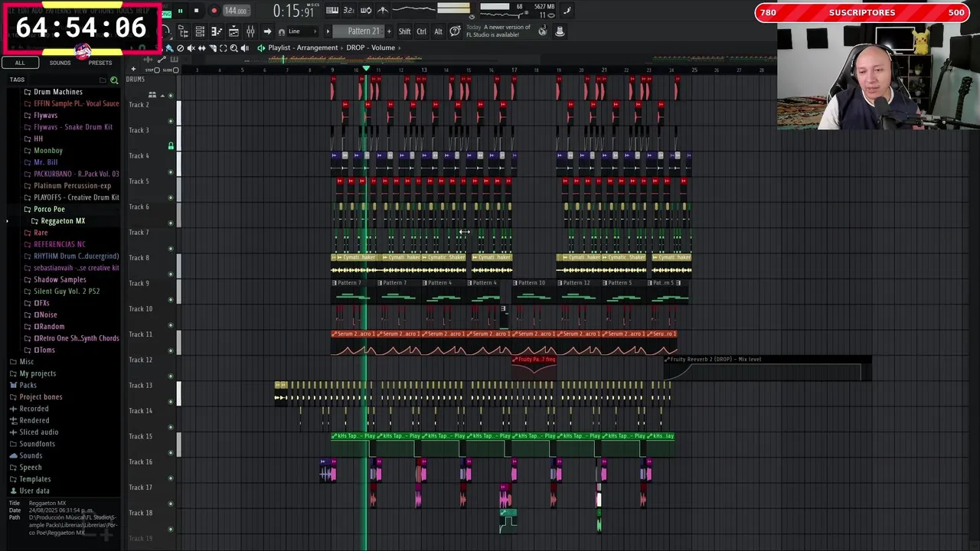Select the Mute tool in playlist

(x=191, y=48)
